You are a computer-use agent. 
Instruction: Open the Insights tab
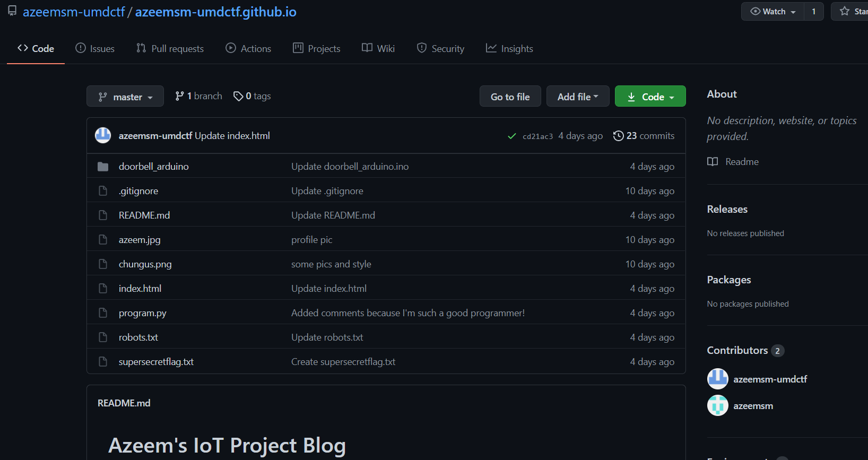tap(509, 48)
